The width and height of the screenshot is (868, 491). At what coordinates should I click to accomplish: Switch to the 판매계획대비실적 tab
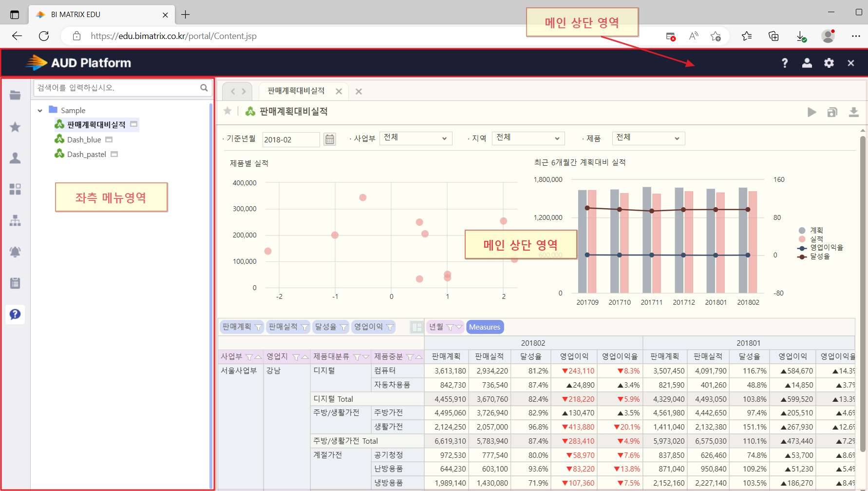pos(296,91)
